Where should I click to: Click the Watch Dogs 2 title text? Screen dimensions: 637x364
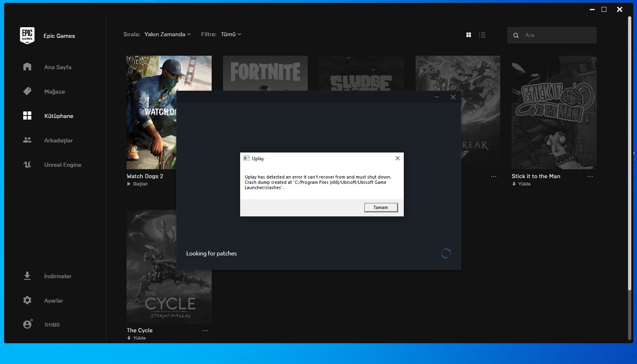(145, 176)
